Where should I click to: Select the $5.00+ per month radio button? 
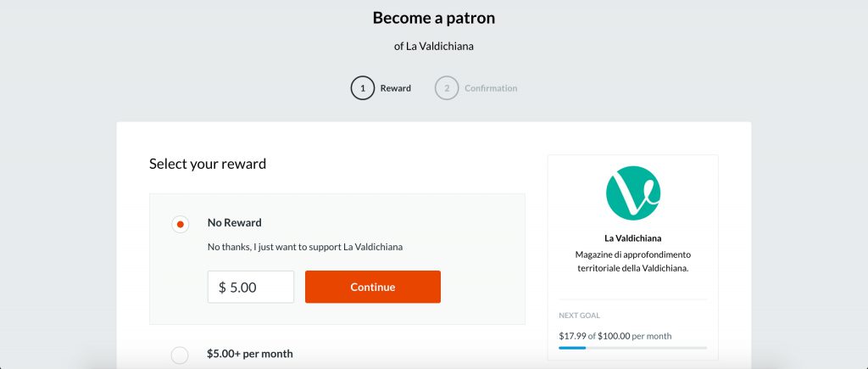click(x=180, y=355)
